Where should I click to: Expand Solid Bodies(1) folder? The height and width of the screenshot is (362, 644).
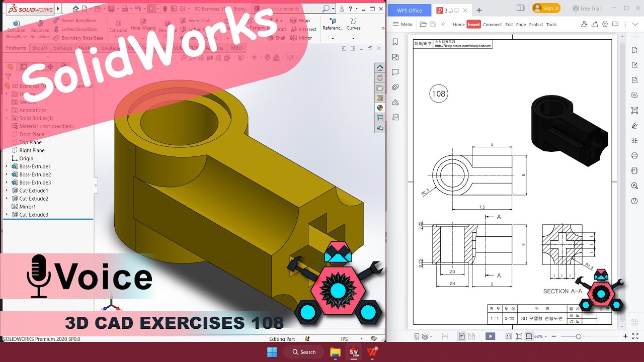point(7,118)
